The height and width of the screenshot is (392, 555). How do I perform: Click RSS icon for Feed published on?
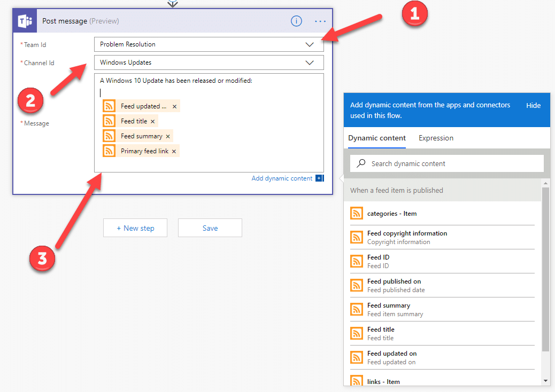[357, 285]
